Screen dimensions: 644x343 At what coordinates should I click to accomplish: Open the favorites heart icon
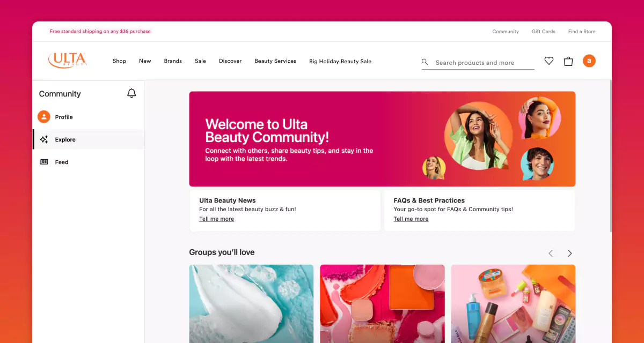[549, 61]
